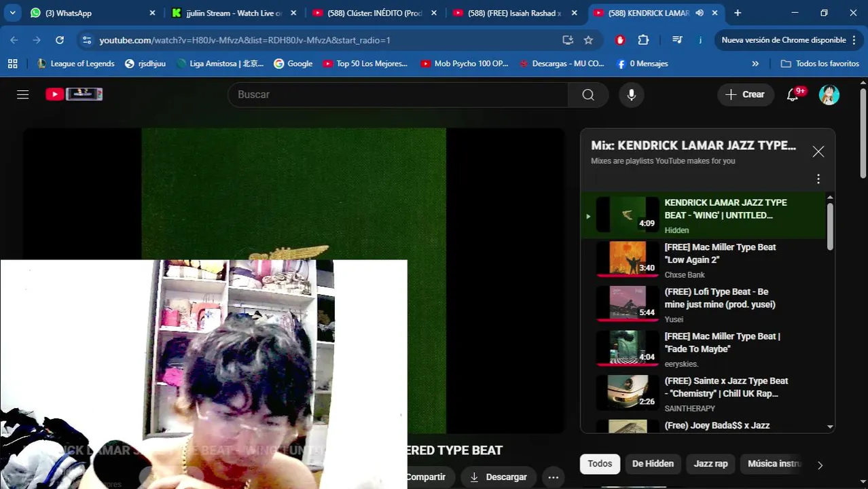This screenshot has height=489, width=868.
Task: Open League of Legends bookmark
Action: click(76, 63)
